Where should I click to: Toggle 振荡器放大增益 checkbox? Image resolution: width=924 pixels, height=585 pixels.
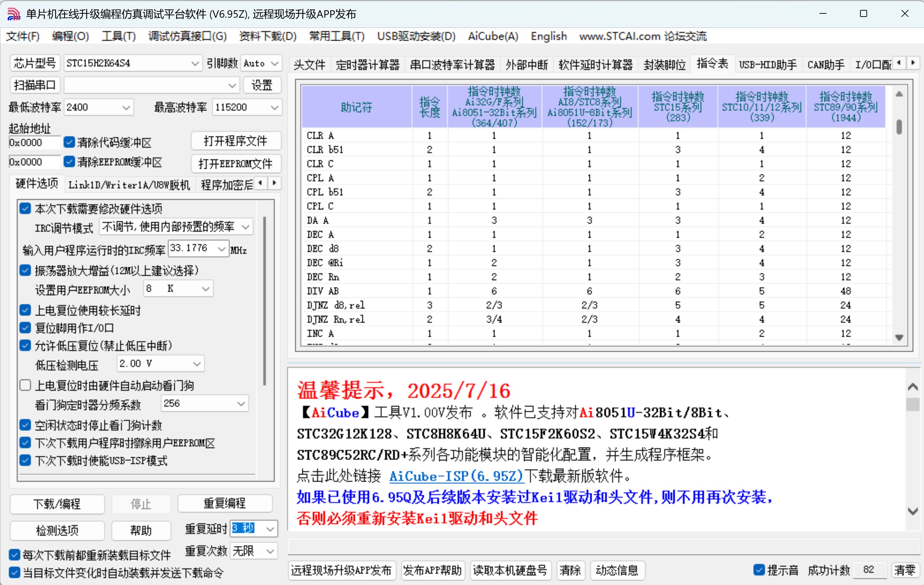[x=25, y=270]
